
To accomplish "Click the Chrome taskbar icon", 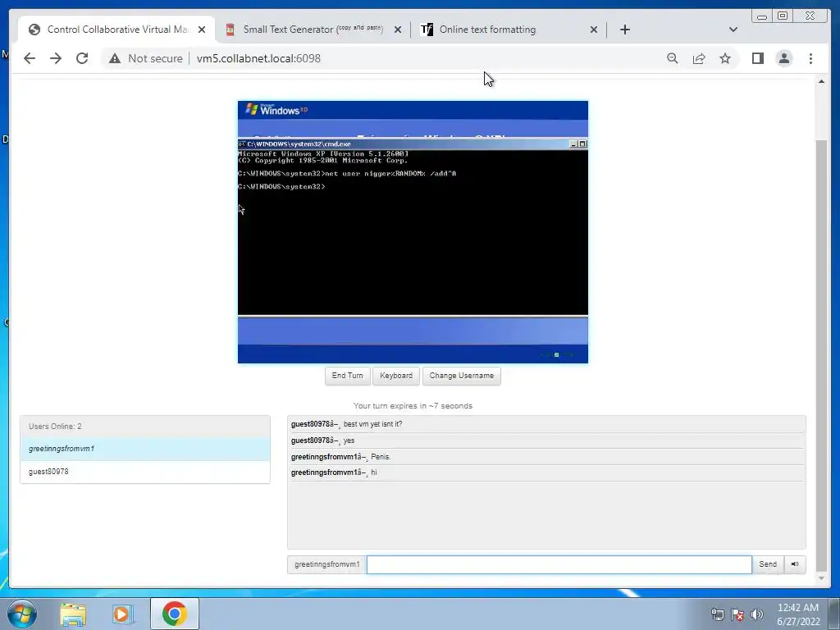I will click(x=175, y=614).
